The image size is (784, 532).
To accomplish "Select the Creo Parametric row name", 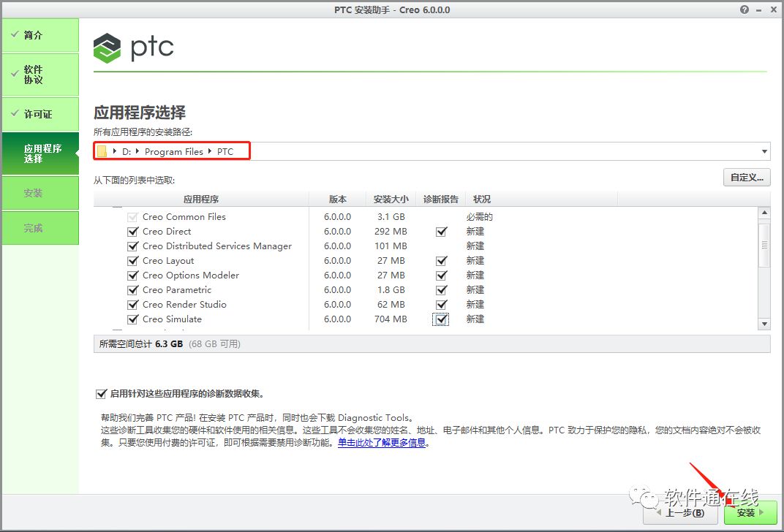I will 177,289.
